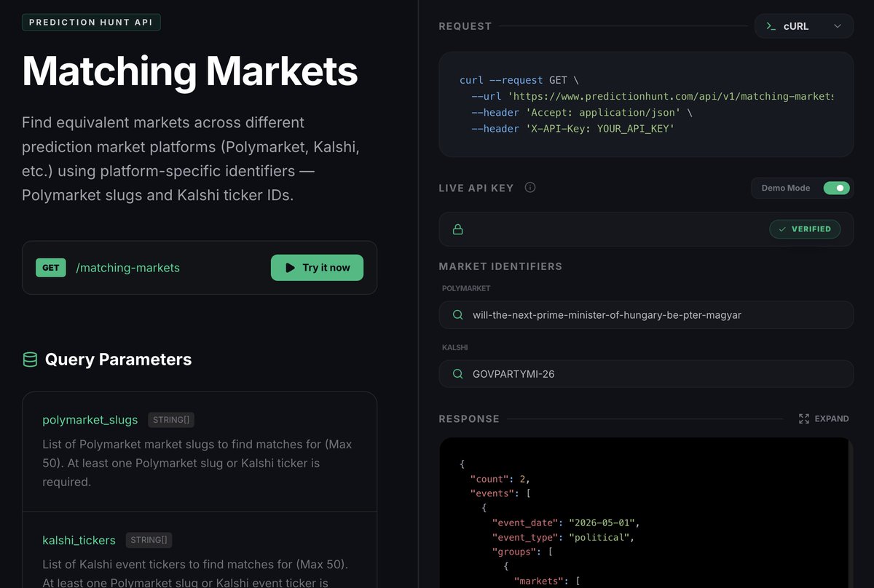Screen dimensions: 874x588
Task: Click the "count": 2 line in response
Action: (501, 479)
